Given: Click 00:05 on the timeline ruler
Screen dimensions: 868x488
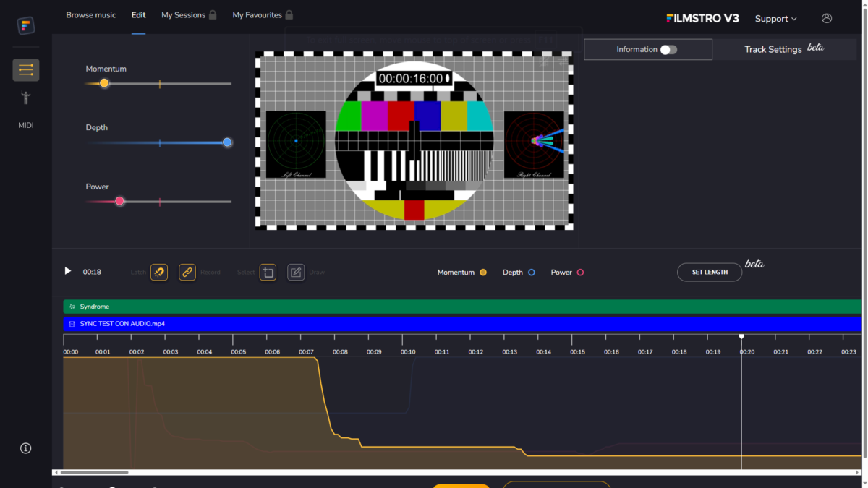Looking at the screenshot, I should [x=239, y=352].
